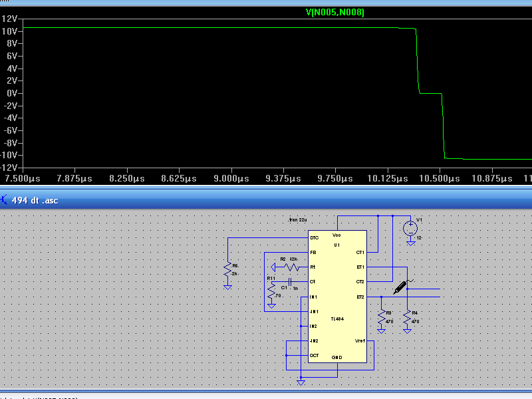The width and height of the screenshot is (532, 399).
Task: Click resistor R2 symbol
Action: pos(291,267)
